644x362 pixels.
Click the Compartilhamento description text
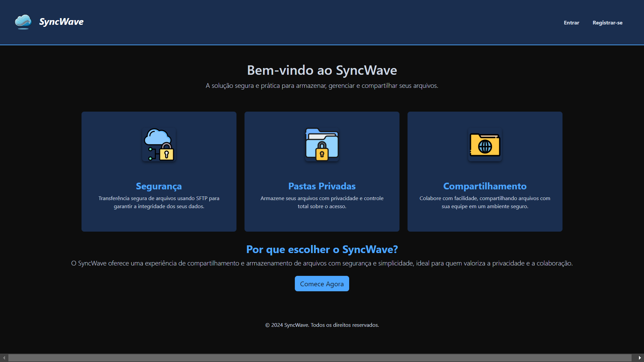click(x=485, y=202)
